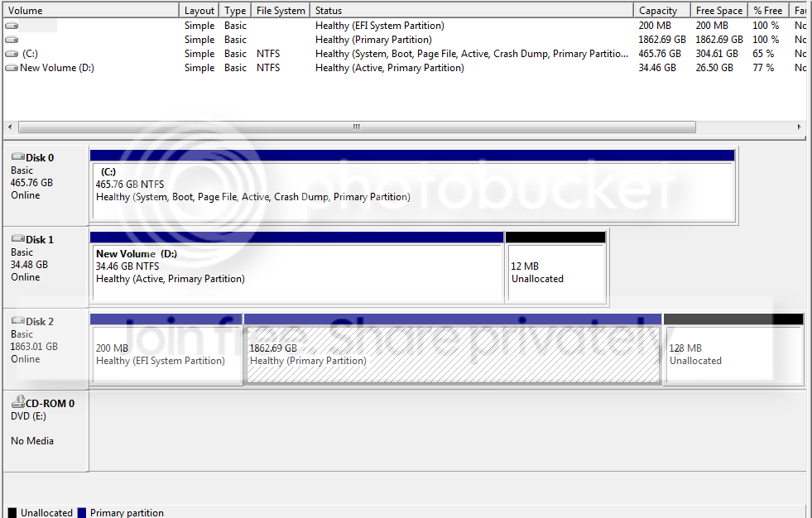Click the Disk 2 icon

pos(18,320)
